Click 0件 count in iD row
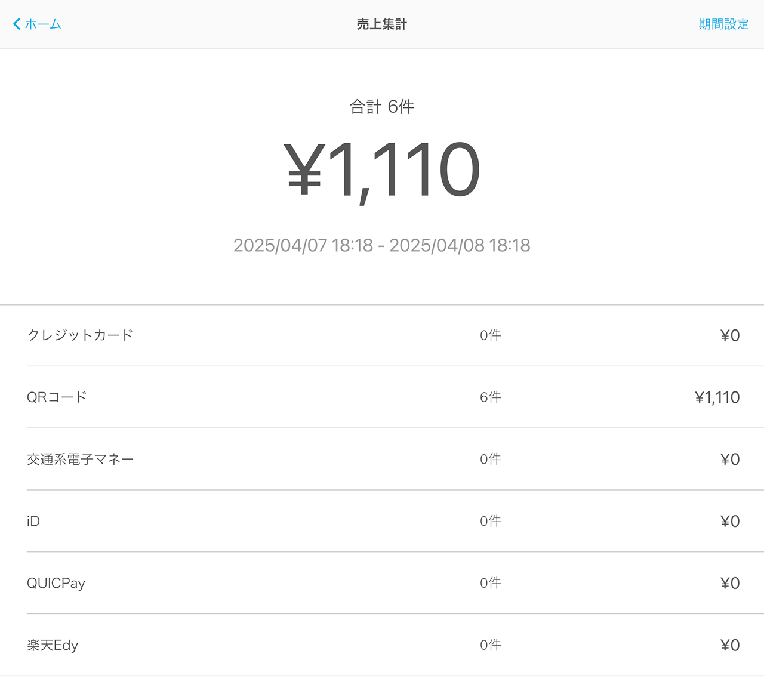 (x=491, y=522)
